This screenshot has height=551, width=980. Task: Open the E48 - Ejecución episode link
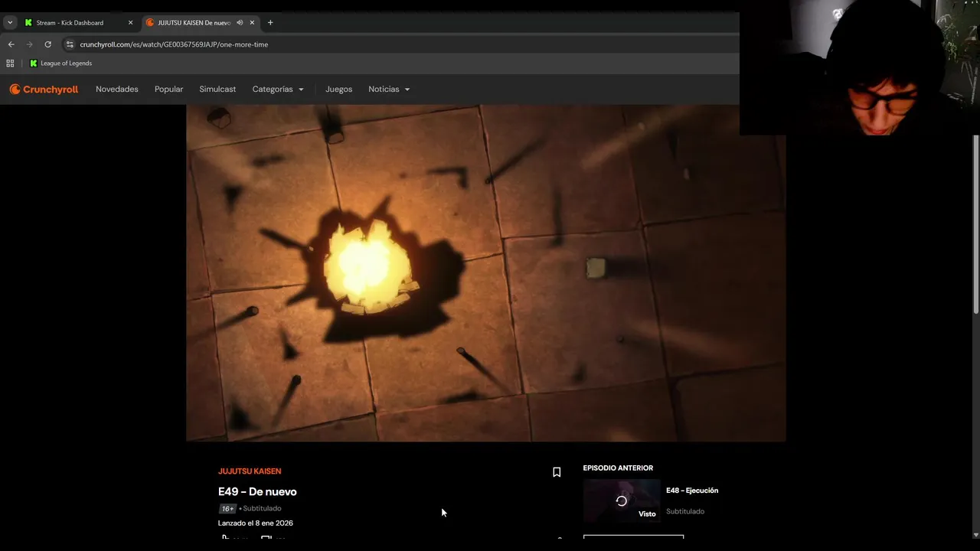point(692,491)
